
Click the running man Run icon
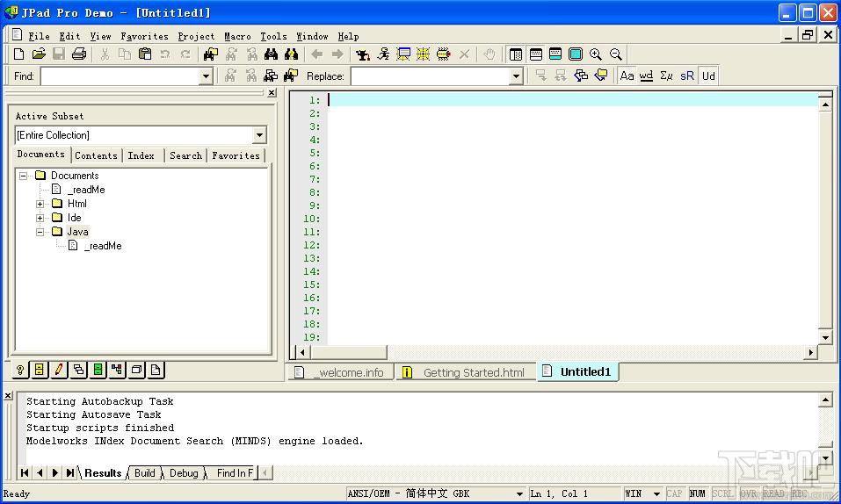point(383,54)
